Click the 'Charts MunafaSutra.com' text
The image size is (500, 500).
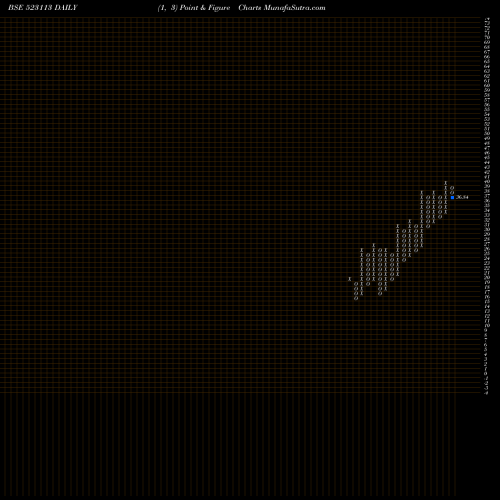[x=282, y=8]
